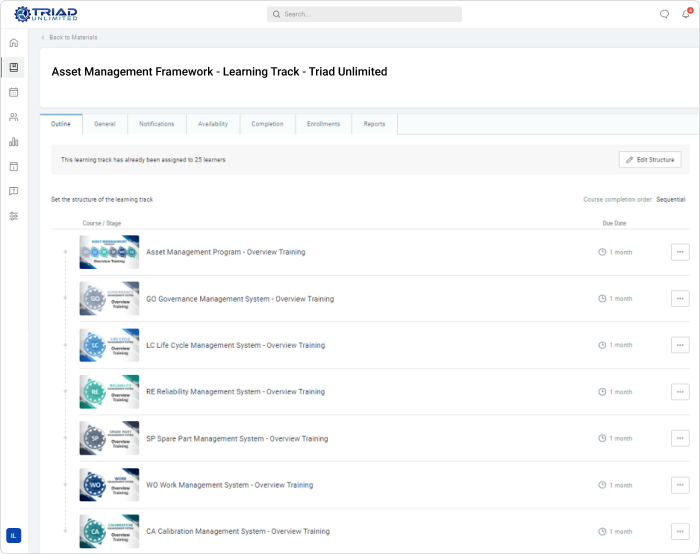Click the clock icon for GO Governance row

(x=602, y=299)
